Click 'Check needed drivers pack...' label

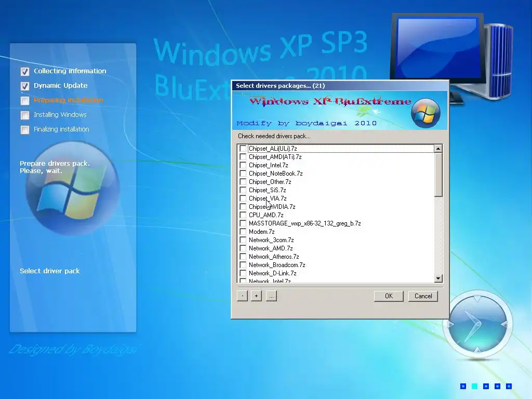click(274, 136)
